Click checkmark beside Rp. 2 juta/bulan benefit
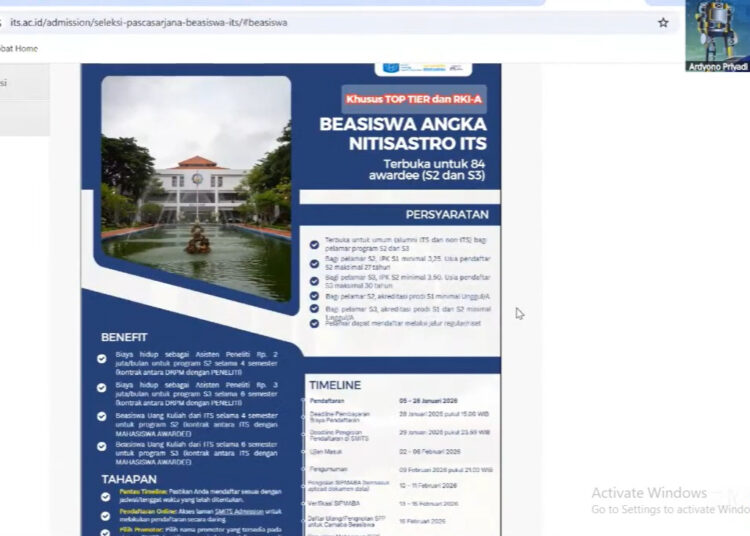The height and width of the screenshot is (536, 750). [101, 359]
